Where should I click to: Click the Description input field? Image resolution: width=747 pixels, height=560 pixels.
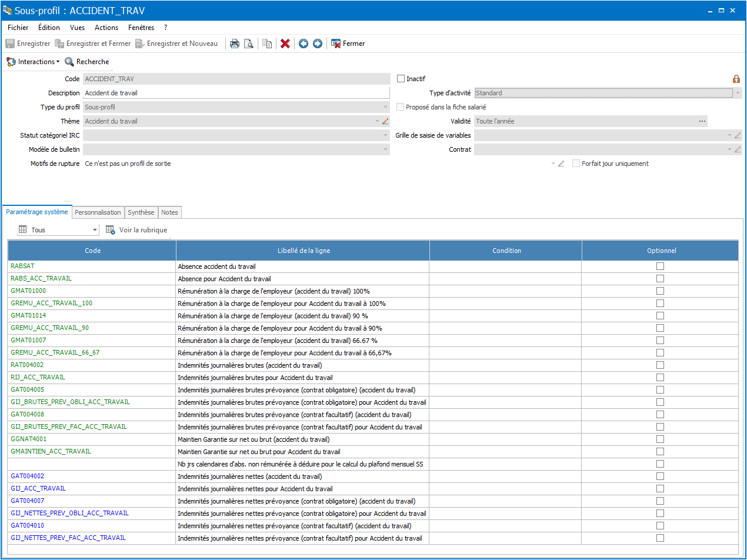236,93
